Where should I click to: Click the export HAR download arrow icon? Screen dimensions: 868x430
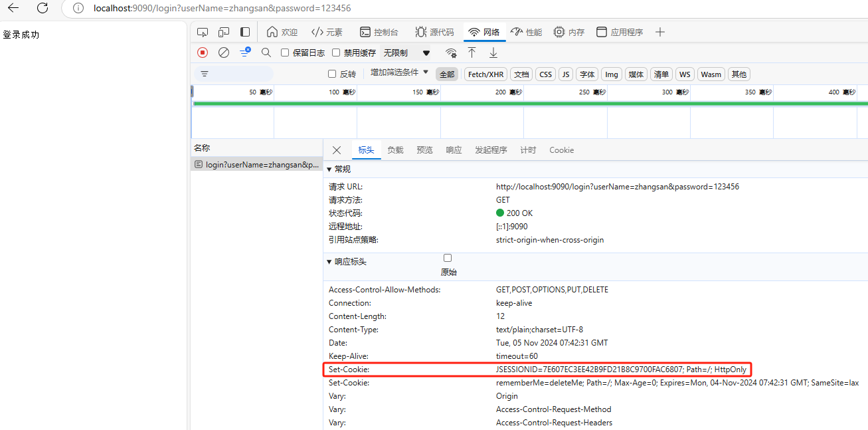click(493, 53)
